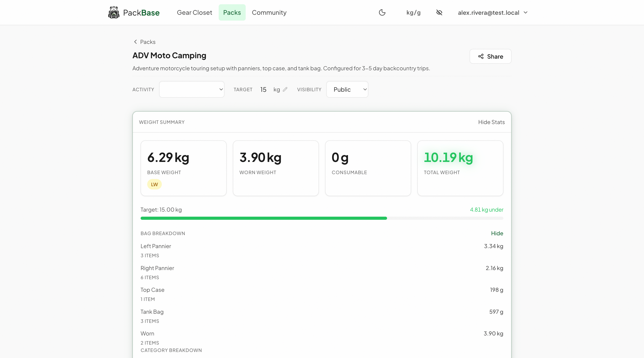Edit target weight pencil icon
Image resolution: width=644 pixels, height=358 pixels.
click(285, 89)
